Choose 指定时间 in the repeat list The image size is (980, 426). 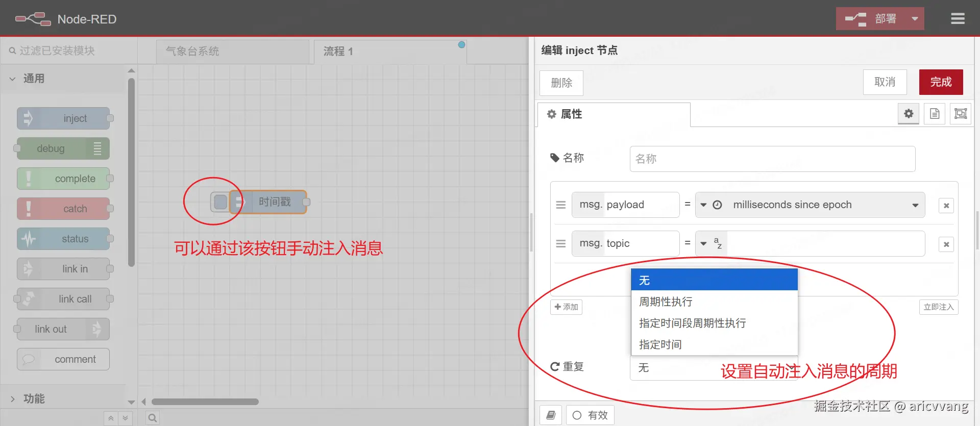tap(714, 344)
